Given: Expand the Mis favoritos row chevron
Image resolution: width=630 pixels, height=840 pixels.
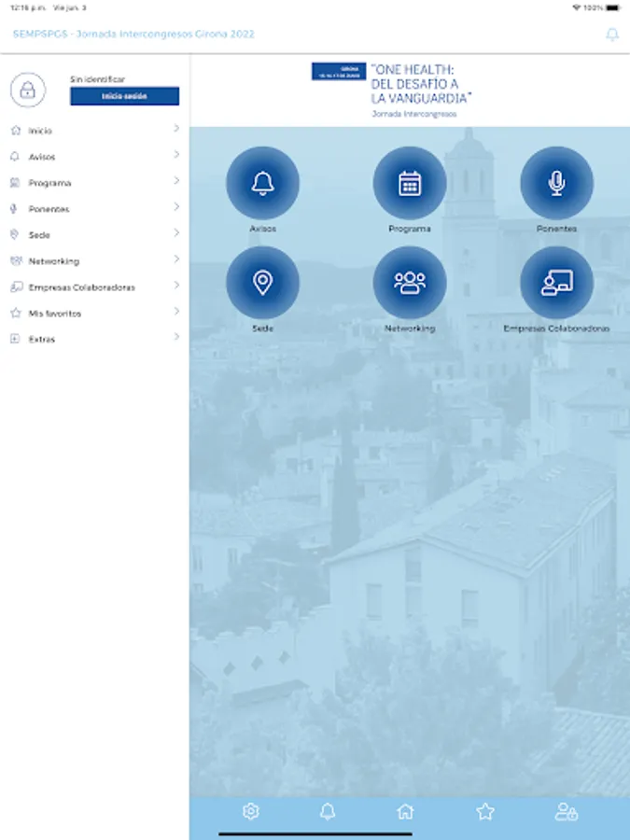Looking at the screenshot, I should coord(176,311).
